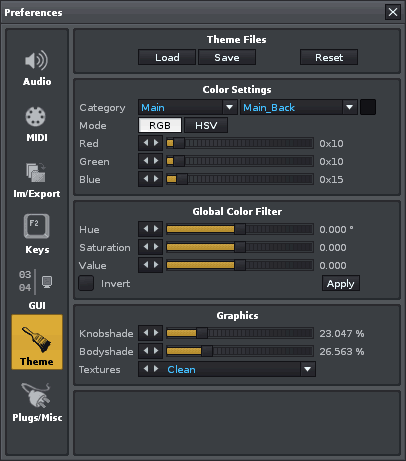The image size is (406, 461).
Task: Open the GUI preferences section
Action: [x=37, y=290]
